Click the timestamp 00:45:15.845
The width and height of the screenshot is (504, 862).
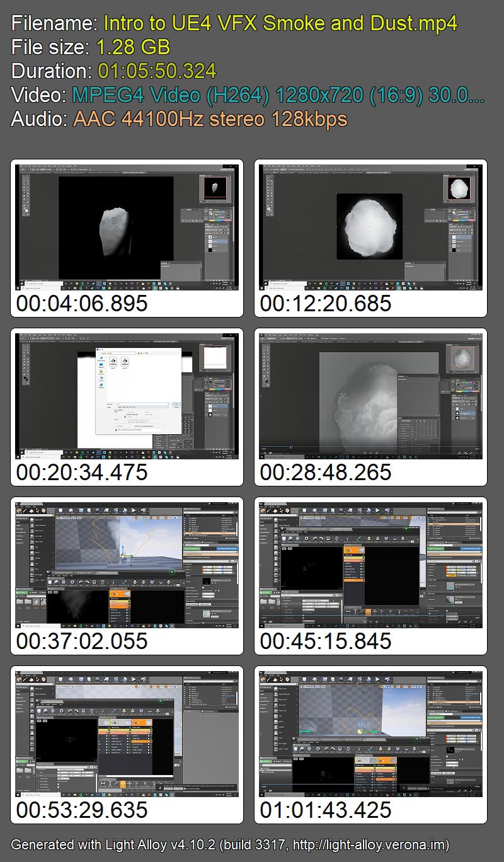pos(326,641)
